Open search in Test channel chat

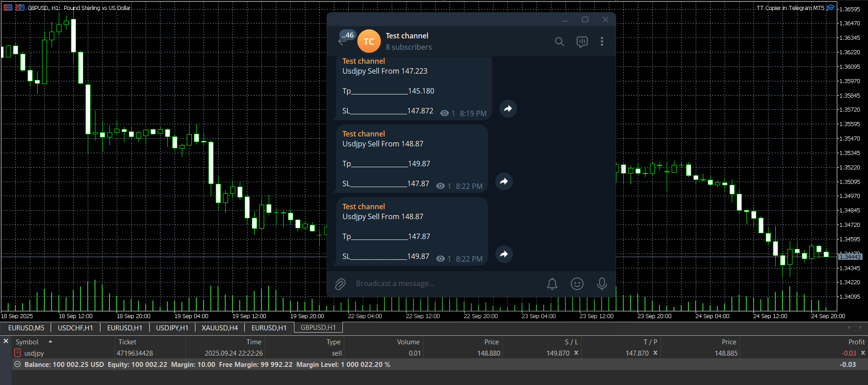coord(560,42)
